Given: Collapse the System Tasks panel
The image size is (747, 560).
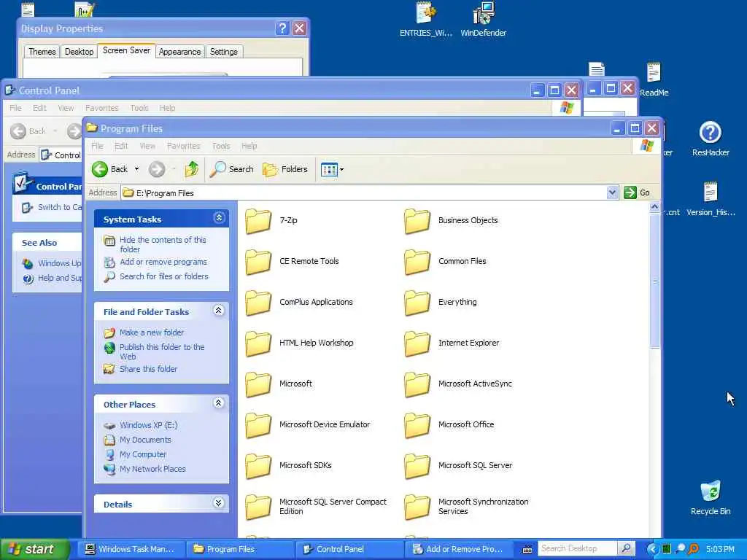Looking at the screenshot, I should point(219,217).
